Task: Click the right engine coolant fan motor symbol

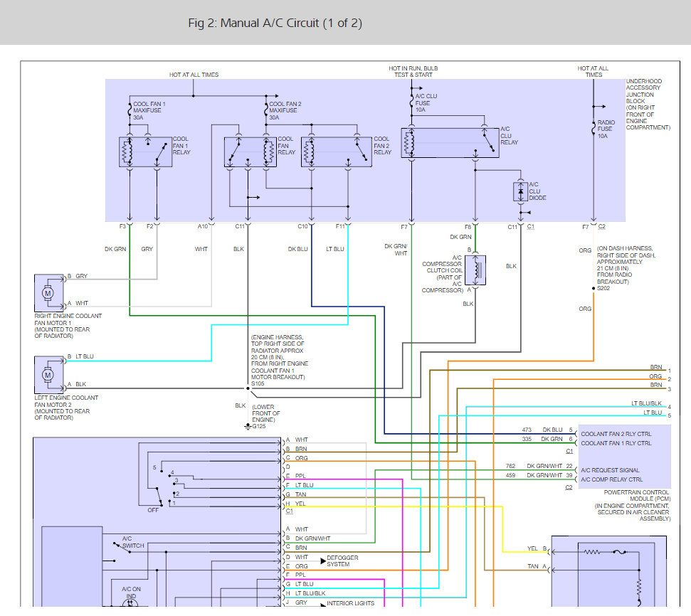Action: click(x=48, y=293)
